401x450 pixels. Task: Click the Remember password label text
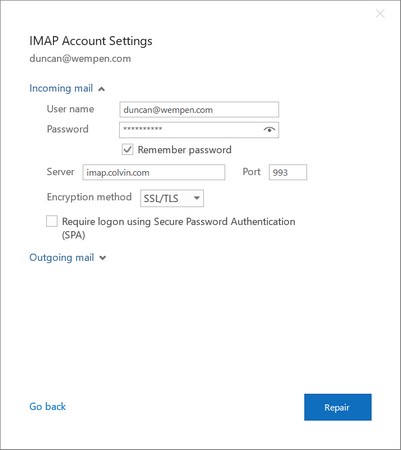point(184,150)
